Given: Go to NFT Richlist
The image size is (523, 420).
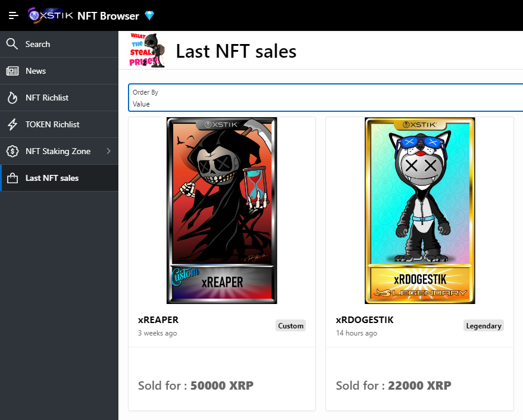Looking at the screenshot, I should 59,98.
